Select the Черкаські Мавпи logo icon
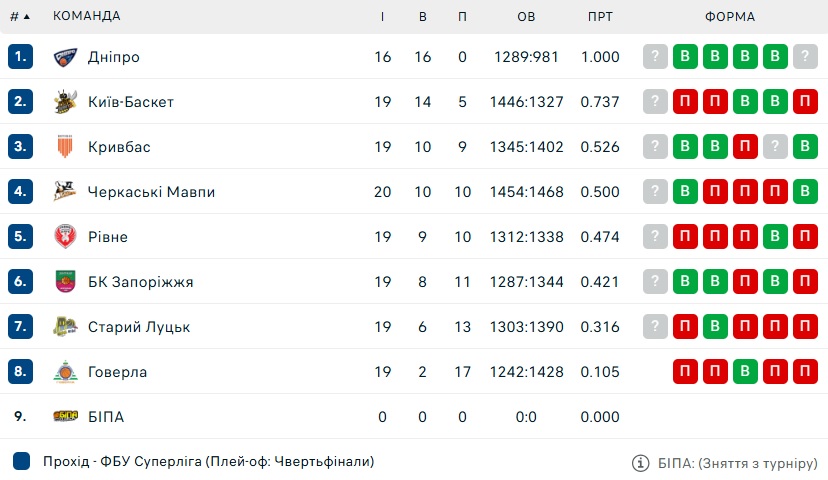Image resolution: width=828 pixels, height=480 pixels. point(65,191)
